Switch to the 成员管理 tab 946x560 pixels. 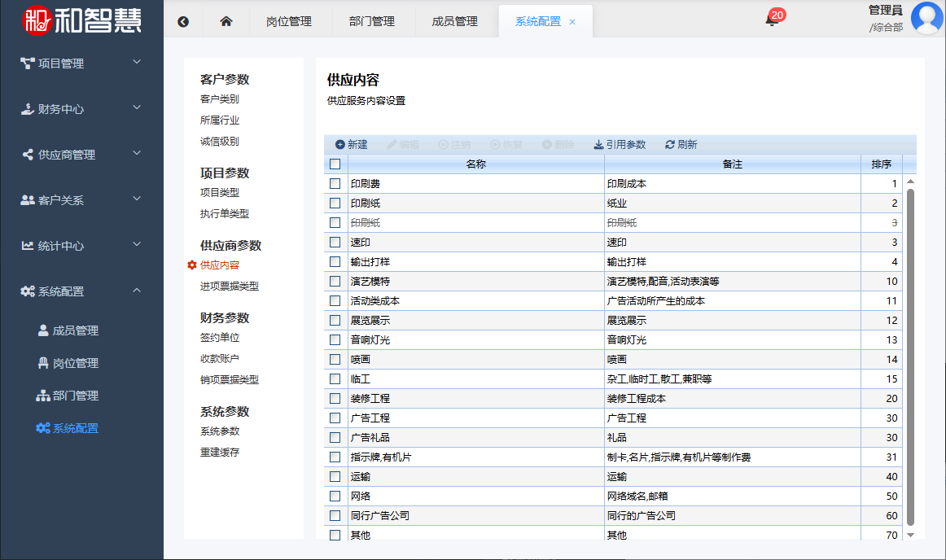tap(455, 22)
